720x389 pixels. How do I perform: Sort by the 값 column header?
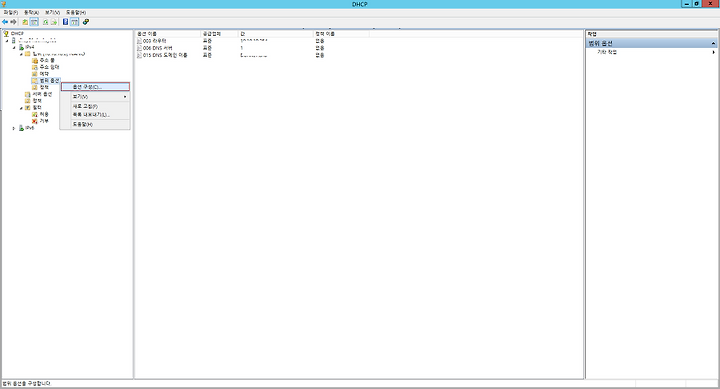pyautogui.click(x=276, y=34)
